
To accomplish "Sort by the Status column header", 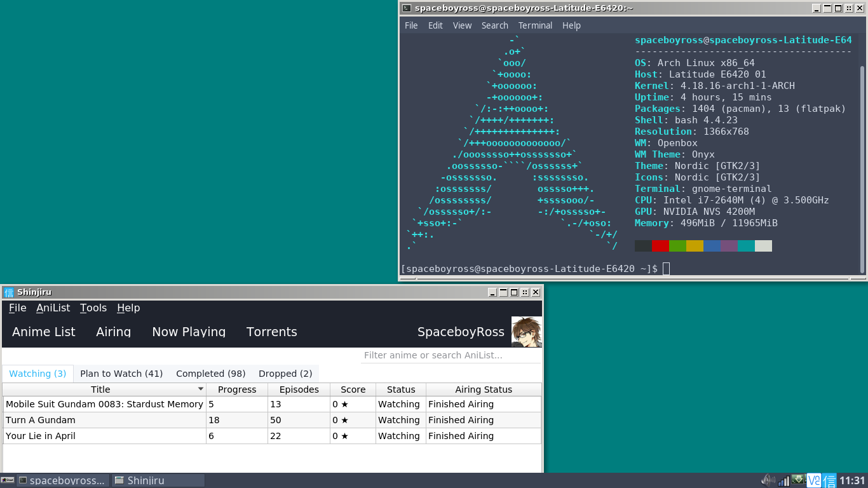I will point(401,390).
